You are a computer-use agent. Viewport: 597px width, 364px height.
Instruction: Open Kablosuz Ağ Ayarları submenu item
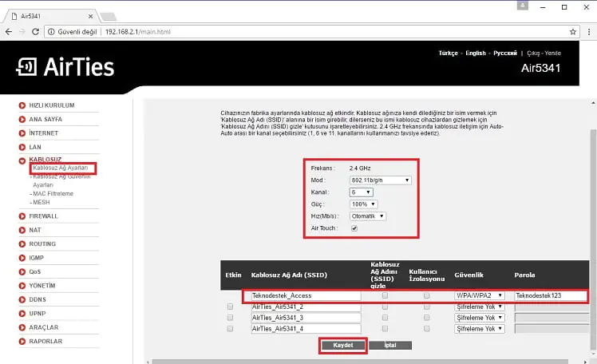click(60, 168)
